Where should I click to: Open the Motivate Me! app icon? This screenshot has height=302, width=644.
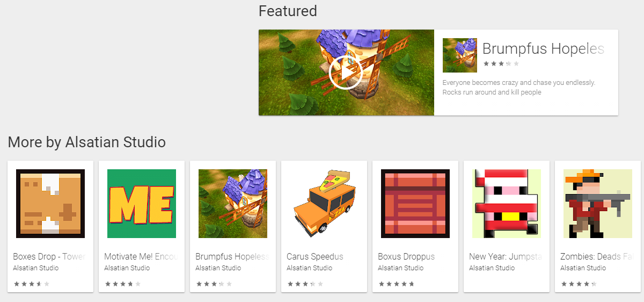coord(142,204)
